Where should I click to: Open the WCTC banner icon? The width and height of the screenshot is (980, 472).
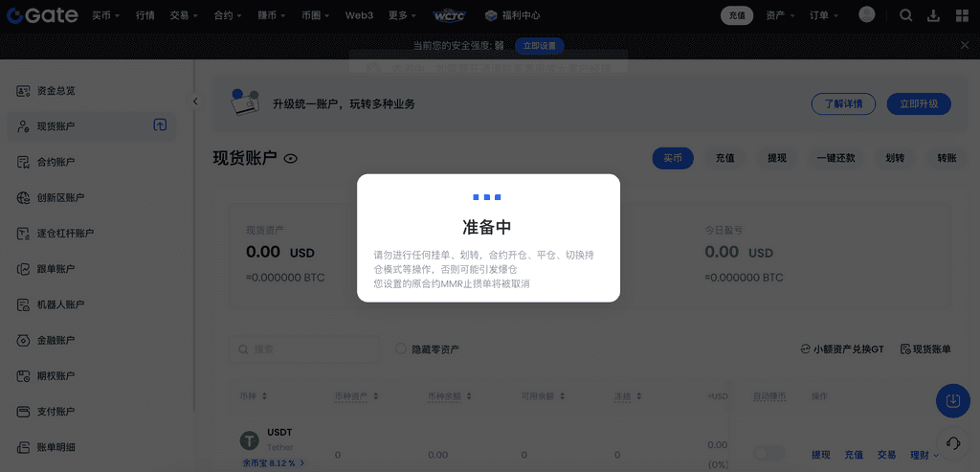[449, 15]
